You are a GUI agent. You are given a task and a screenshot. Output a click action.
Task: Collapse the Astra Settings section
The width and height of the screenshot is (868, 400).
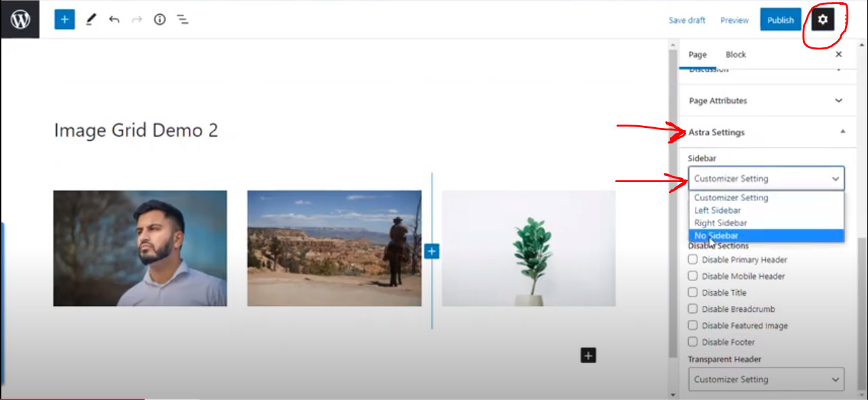(x=765, y=132)
